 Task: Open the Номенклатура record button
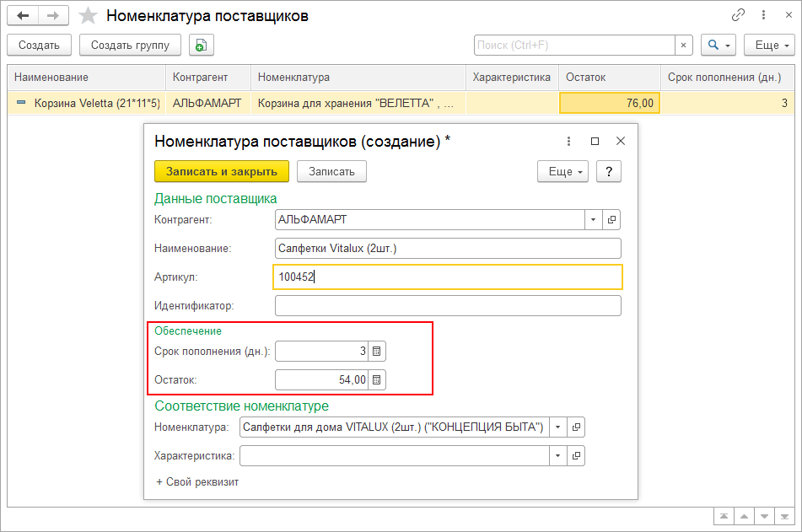577,427
